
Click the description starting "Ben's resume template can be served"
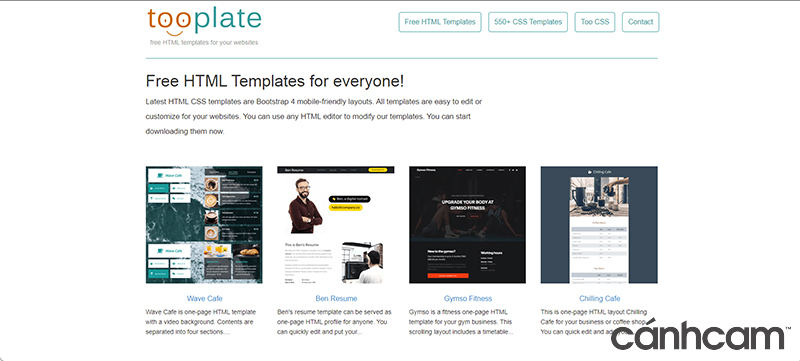(x=334, y=322)
